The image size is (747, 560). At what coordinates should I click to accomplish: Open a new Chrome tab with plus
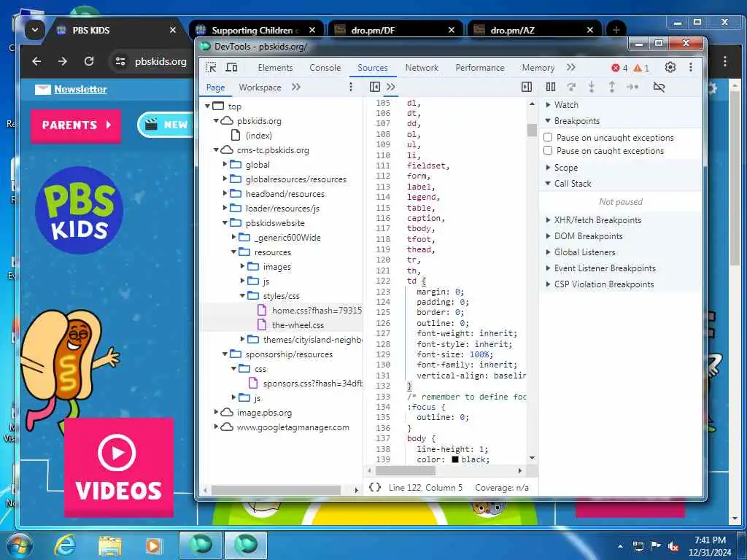(616, 30)
